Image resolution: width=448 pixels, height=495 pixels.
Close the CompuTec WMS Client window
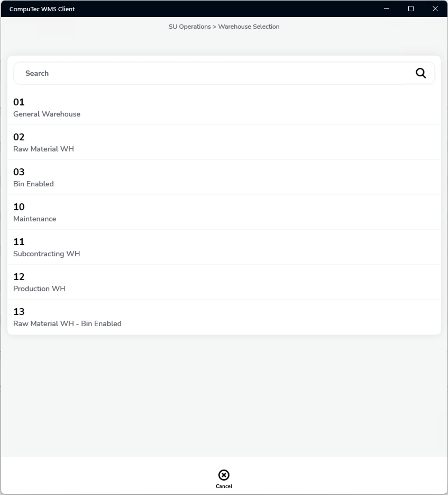pos(435,9)
